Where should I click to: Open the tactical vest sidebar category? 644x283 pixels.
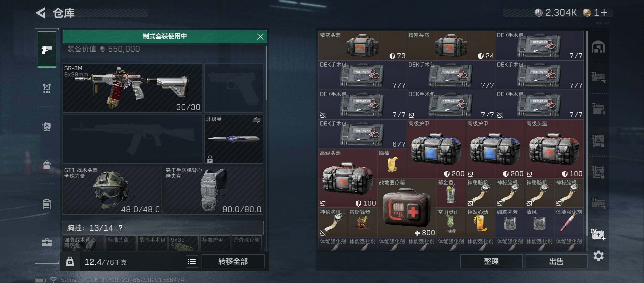point(47,88)
